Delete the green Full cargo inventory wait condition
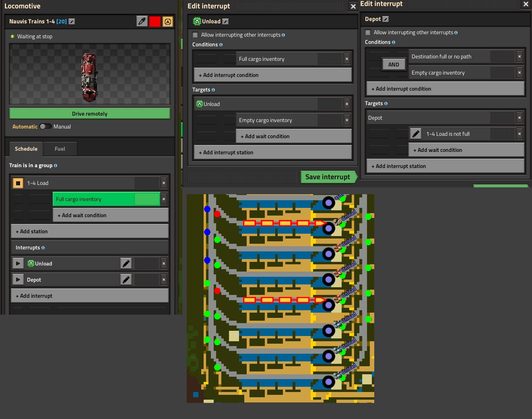This screenshot has height=419, width=532. 164,199
